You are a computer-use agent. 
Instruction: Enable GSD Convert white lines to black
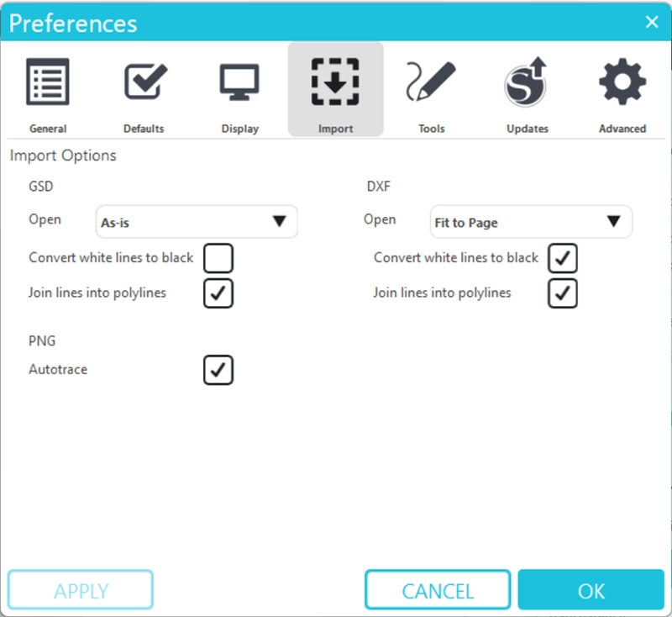coord(218,258)
